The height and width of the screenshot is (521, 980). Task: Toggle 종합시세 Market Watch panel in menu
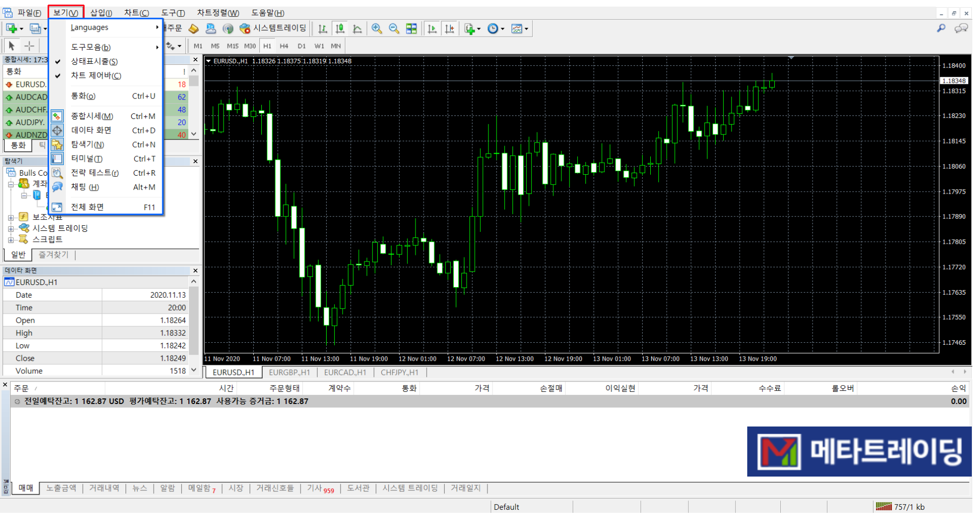tap(92, 117)
